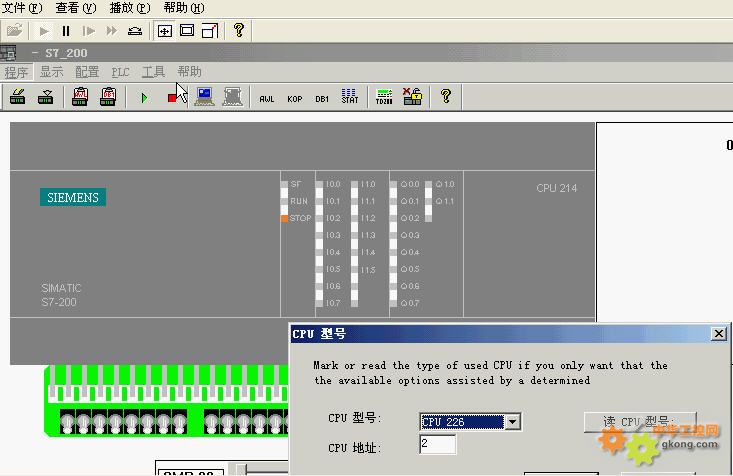Open the PLC menu in S7_200
733x476 pixels.
pyautogui.click(x=120, y=72)
